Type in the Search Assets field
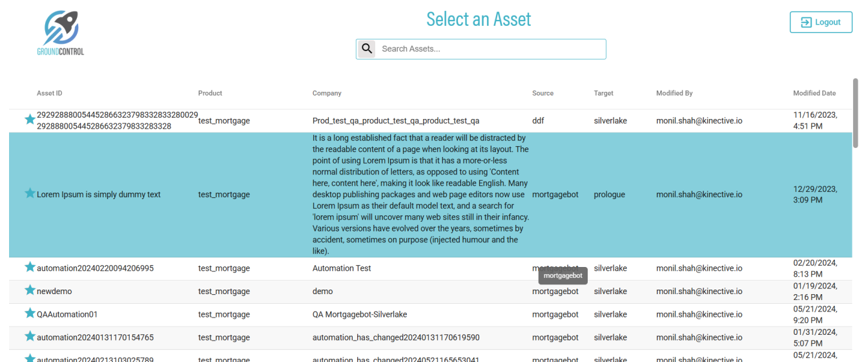The width and height of the screenshot is (868, 362). pos(491,49)
